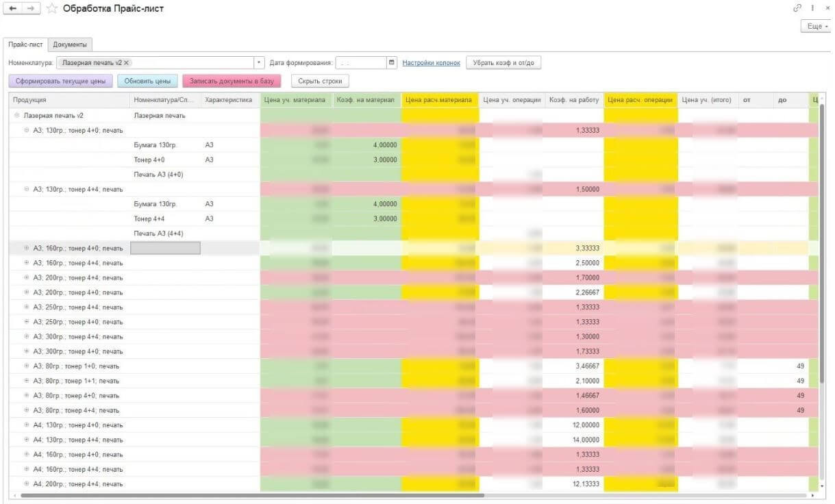Add the page to favorites with the star
The width and height of the screenshot is (835, 504).
point(51,9)
